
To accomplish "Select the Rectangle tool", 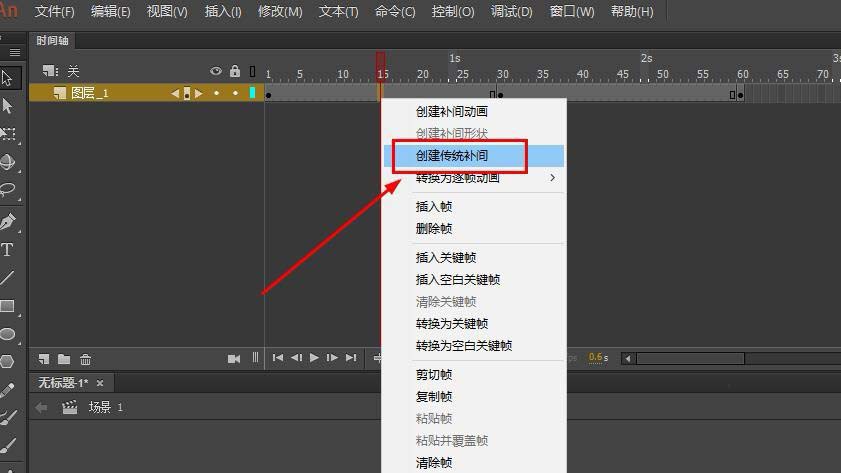I will coord(8,306).
